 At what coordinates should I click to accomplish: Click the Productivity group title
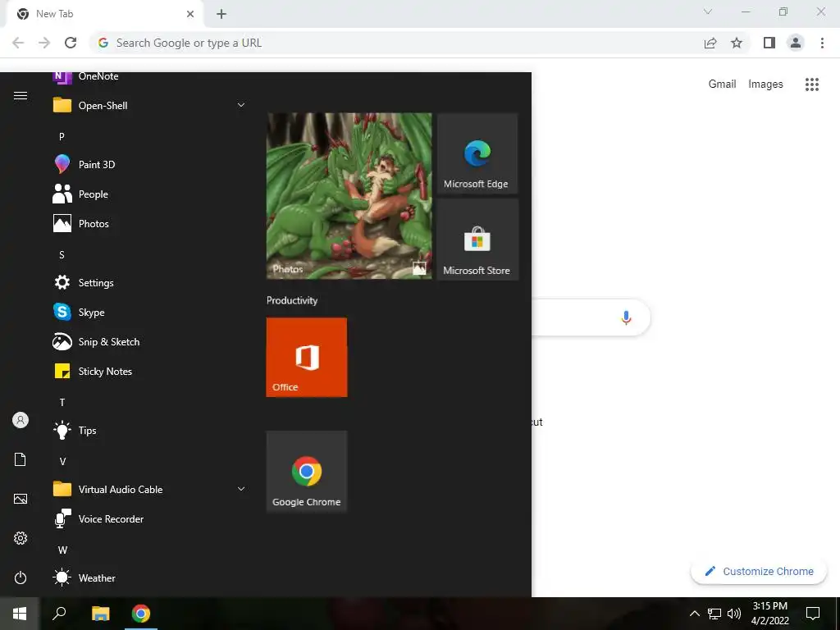292,300
